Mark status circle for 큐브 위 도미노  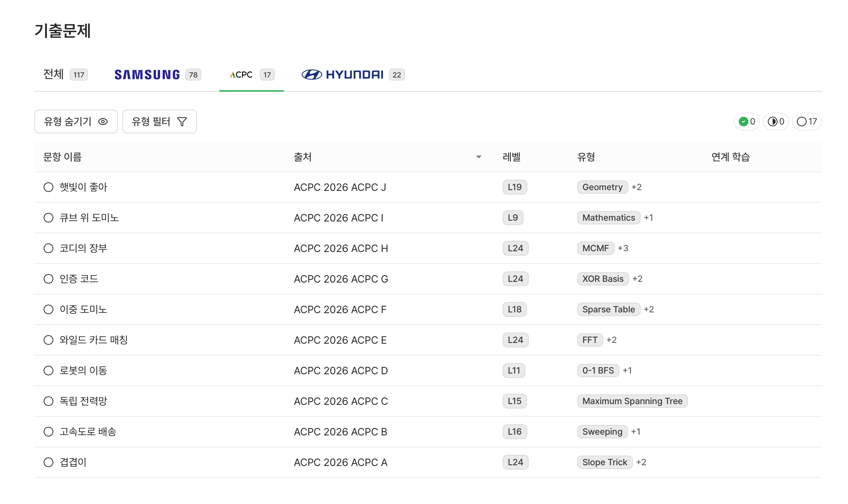click(48, 218)
